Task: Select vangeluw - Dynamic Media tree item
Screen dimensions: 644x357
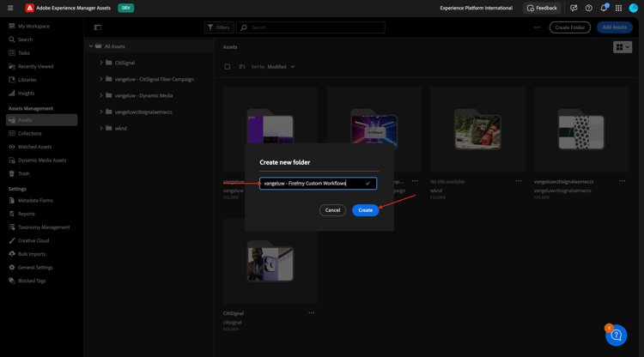Action: coord(143,95)
